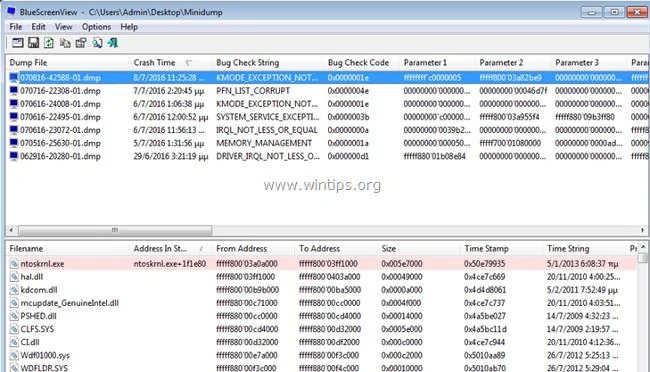
Task: Click the horizontal scrollbar right arrow
Action: 643,230
